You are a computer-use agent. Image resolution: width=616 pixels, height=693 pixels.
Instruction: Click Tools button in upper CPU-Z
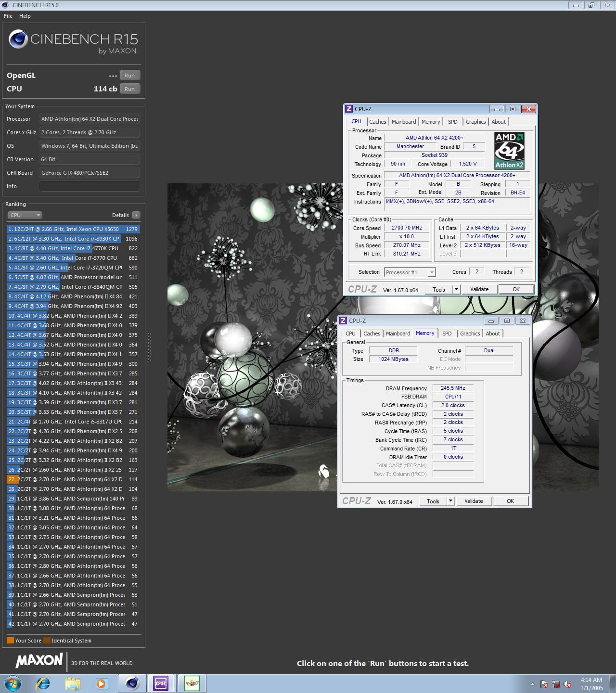click(x=439, y=289)
